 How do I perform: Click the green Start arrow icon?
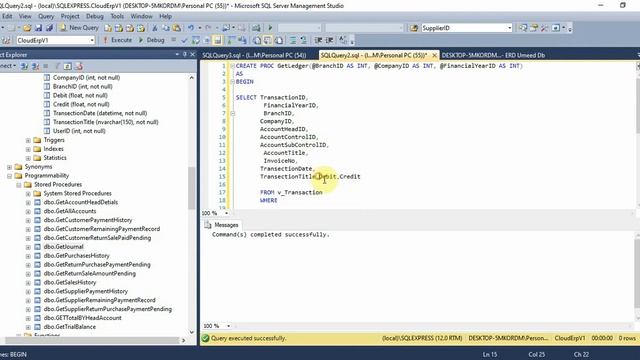point(270,28)
